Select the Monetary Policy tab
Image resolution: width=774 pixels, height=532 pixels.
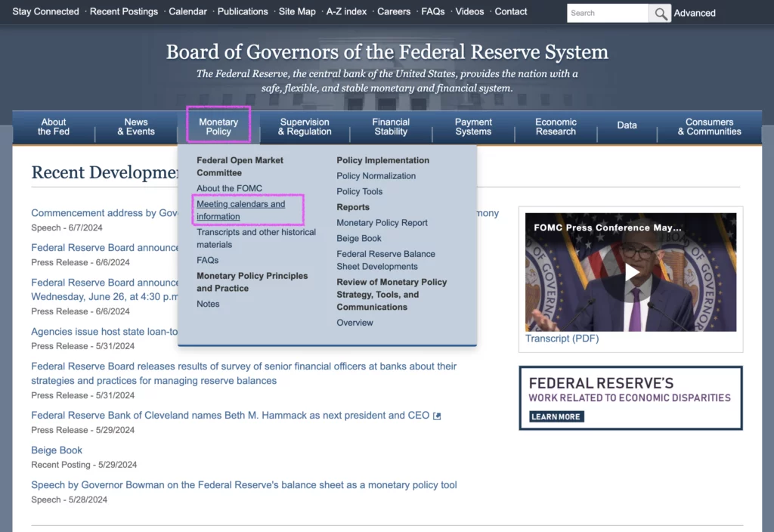tap(218, 125)
